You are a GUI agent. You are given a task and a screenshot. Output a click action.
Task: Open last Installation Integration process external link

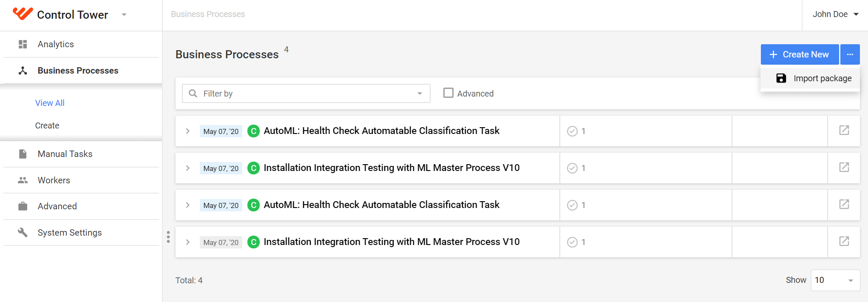click(x=844, y=241)
